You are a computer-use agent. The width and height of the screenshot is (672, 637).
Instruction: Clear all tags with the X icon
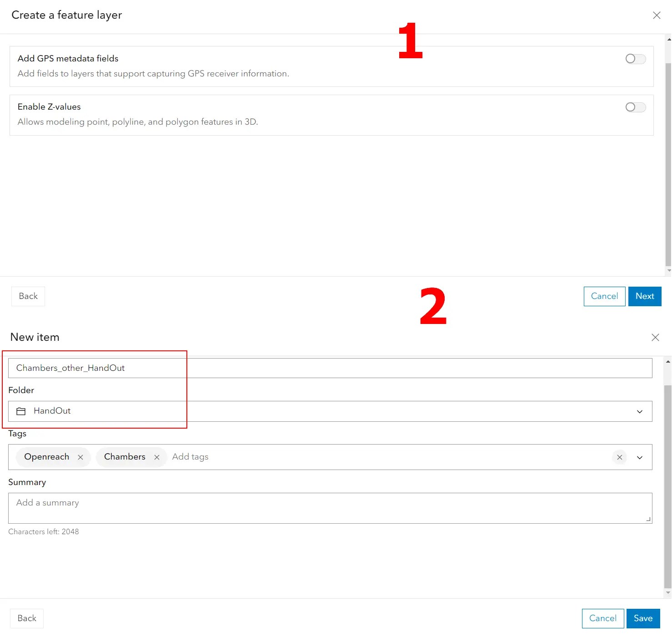[619, 457]
